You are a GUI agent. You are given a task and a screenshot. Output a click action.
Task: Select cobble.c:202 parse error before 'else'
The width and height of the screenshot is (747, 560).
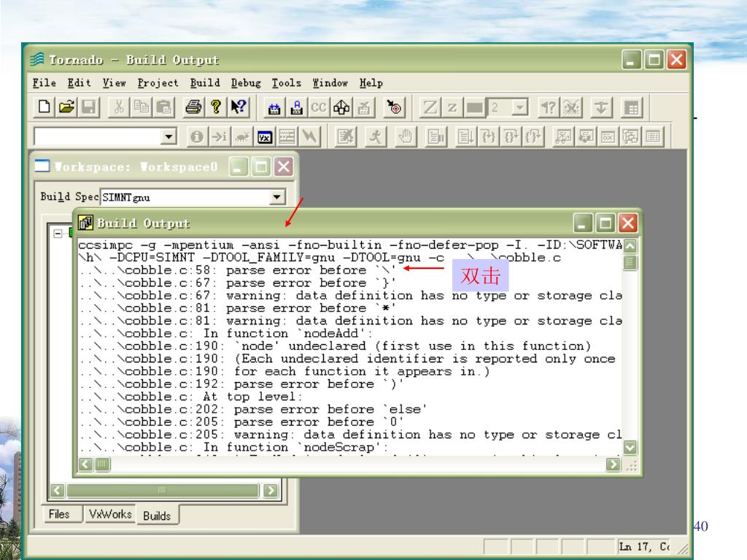tap(253, 410)
